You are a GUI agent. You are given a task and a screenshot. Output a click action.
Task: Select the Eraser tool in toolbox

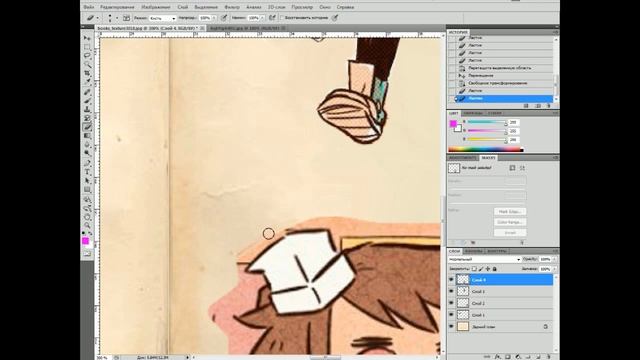click(87, 127)
